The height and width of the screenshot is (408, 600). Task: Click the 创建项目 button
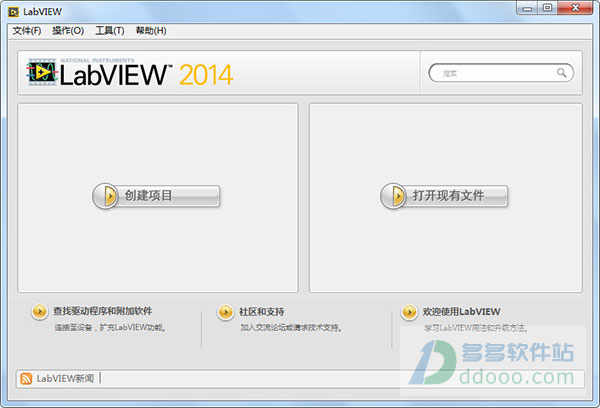pyautogui.click(x=156, y=196)
